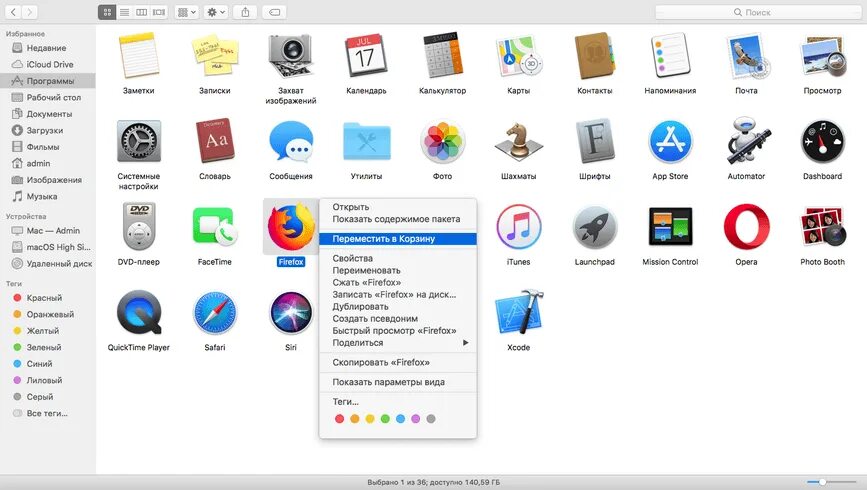Expand the Поделиться submenu
Screen dimensions: 867x490
(x=398, y=343)
